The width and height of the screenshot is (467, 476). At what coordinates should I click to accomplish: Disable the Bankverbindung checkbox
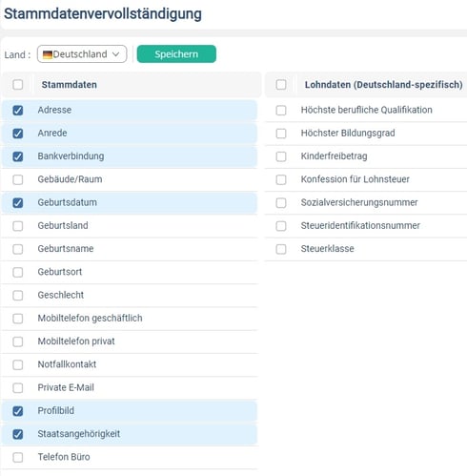tap(18, 156)
